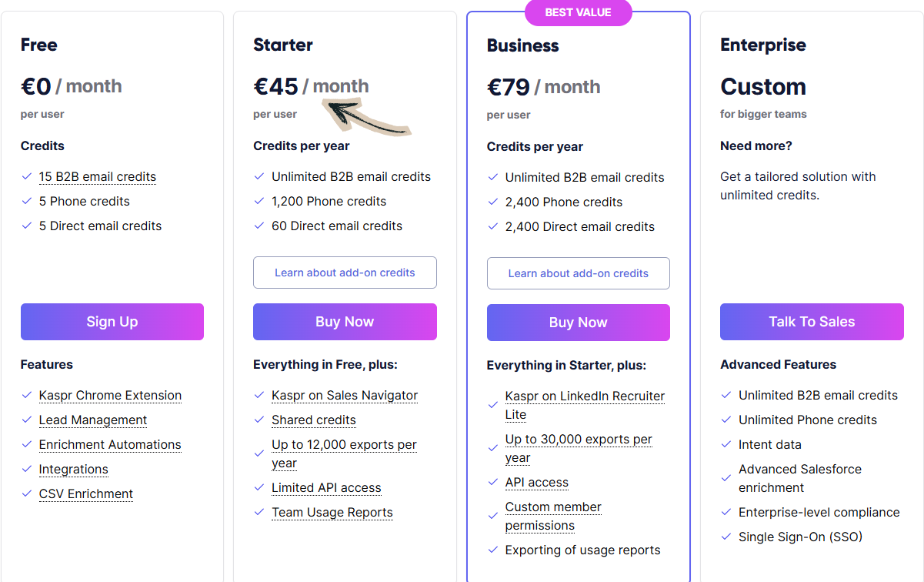Click the checkmark beside 2,400 Direct email credits
This screenshot has width=924, height=582.
(x=492, y=226)
